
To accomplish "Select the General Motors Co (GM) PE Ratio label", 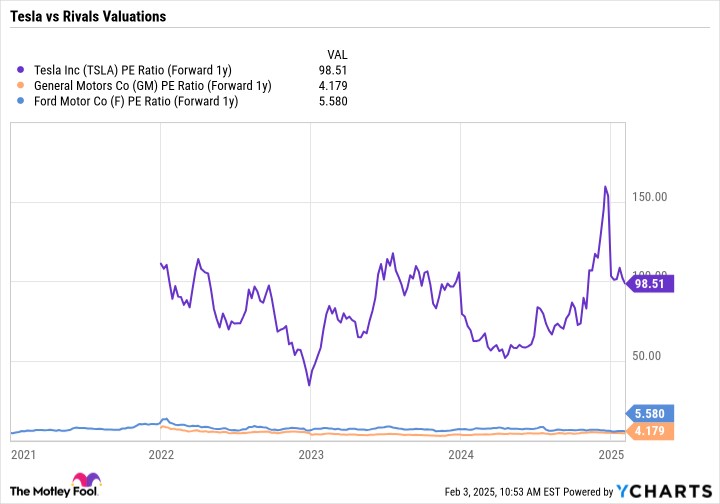I will (x=152, y=86).
